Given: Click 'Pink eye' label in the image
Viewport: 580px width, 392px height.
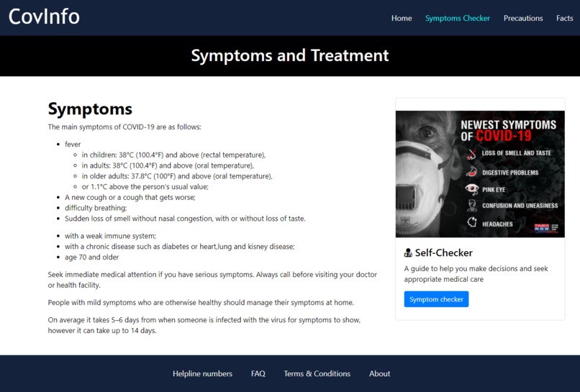Looking at the screenshot, I should pos(494,190).
